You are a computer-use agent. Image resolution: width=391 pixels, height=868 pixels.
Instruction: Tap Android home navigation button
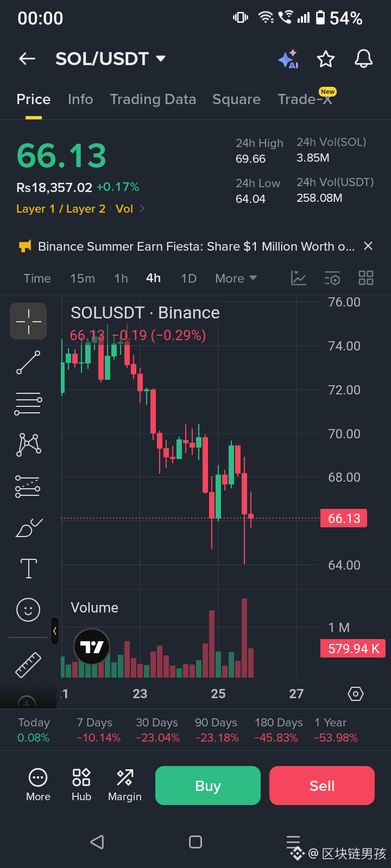coord(195,842)
